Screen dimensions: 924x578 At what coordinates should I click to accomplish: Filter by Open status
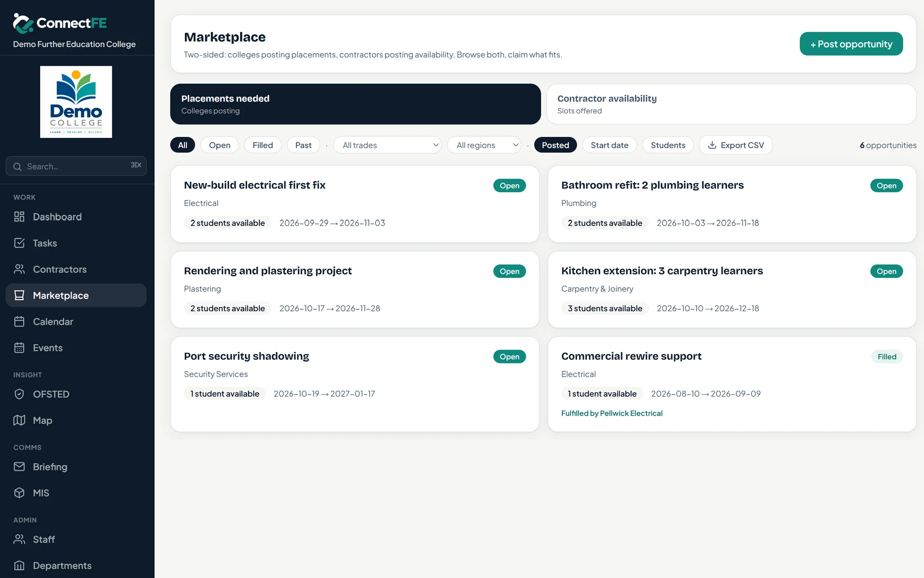219,145
